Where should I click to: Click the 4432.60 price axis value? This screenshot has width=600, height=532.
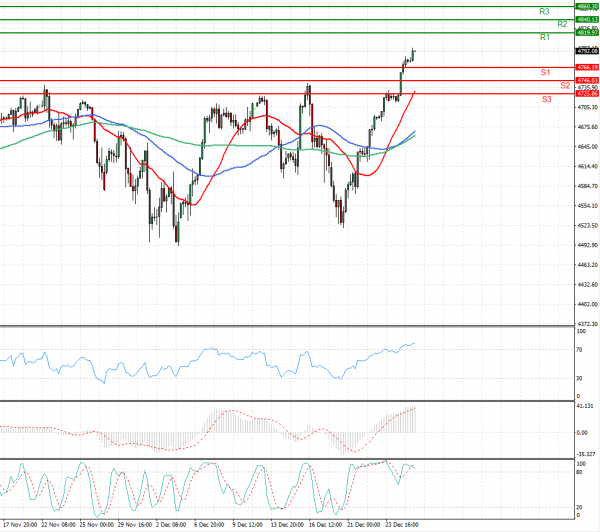tap(587, 284)
